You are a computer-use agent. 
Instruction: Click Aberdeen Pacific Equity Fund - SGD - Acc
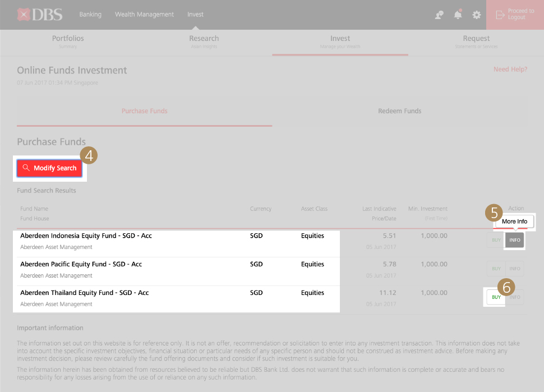(x=81, y=264)
